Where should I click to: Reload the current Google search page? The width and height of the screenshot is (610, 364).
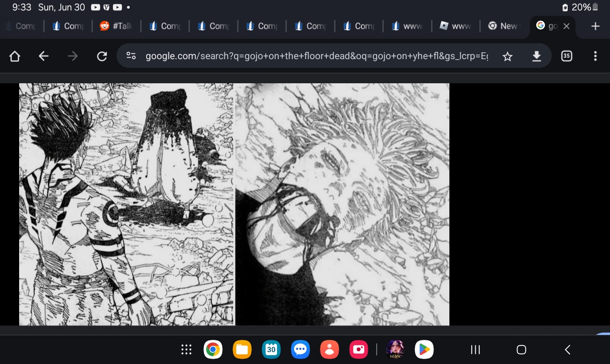tap(102, 56)
